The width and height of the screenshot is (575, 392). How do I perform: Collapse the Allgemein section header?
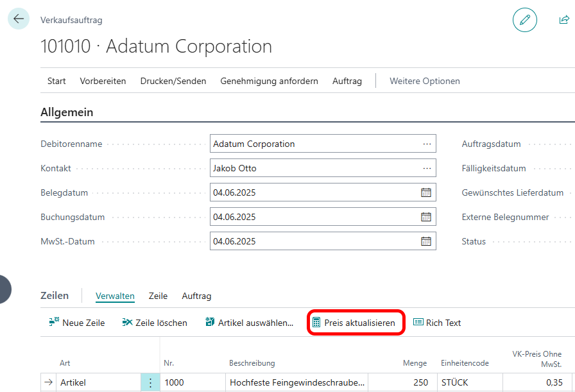[x=67, y=112]
